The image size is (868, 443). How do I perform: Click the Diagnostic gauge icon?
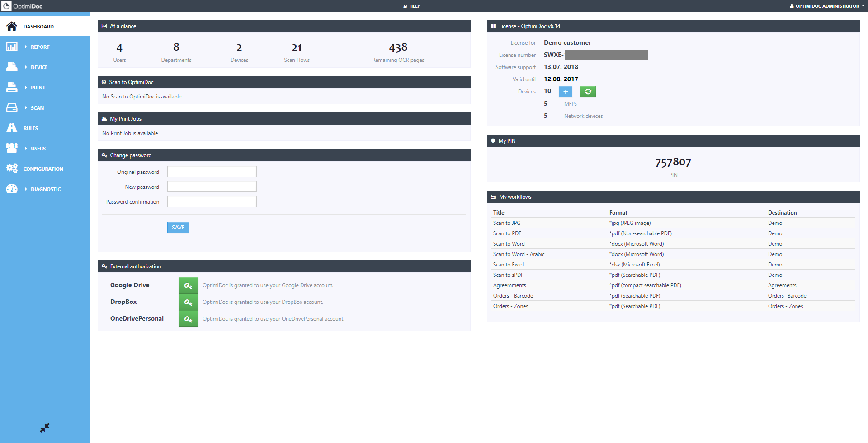[x=12, y=189]
